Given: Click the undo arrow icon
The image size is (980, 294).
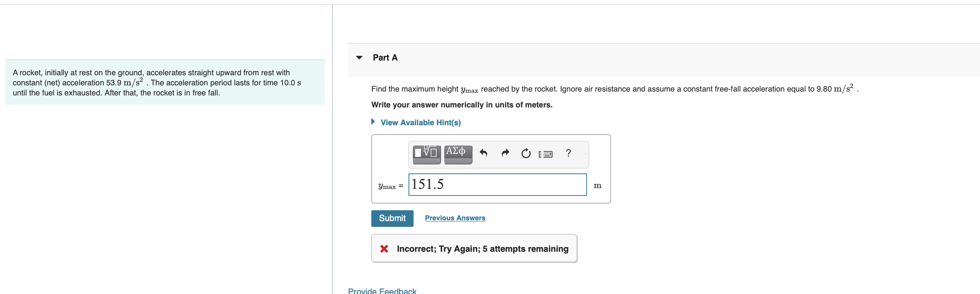Looking at the screenshot, I should (x=483, y=153).
